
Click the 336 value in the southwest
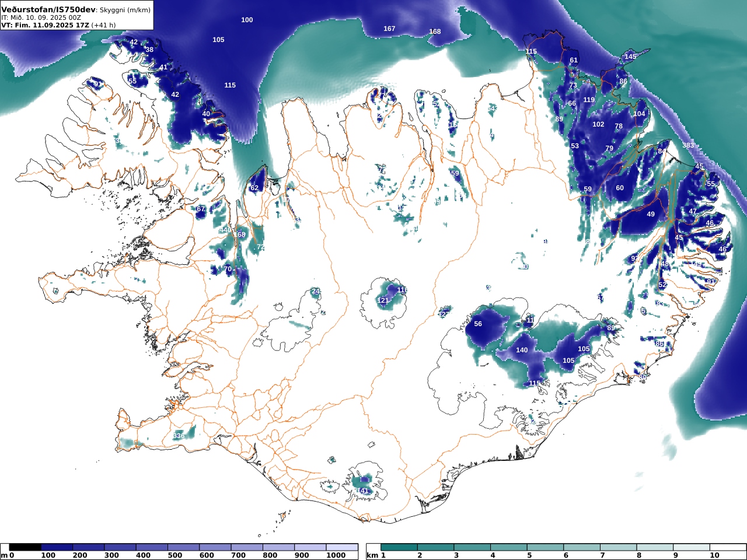pyautogui.click(x=179, y=436)
